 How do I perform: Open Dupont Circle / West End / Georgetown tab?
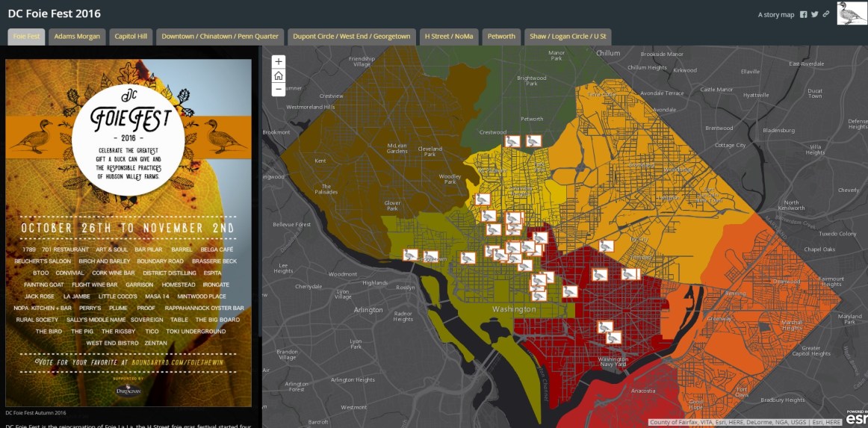point(352,37)
